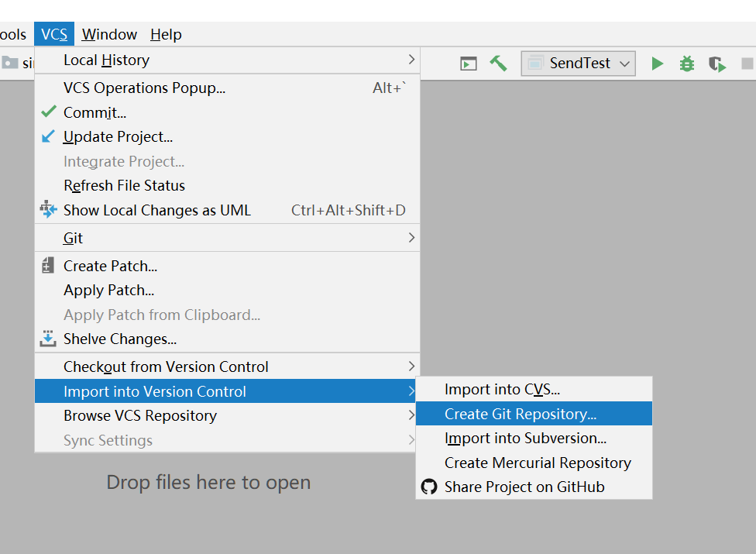Click the blue arrow Update Project icon
This screenshot has width=756, height=554.
[x=48, y=136]
